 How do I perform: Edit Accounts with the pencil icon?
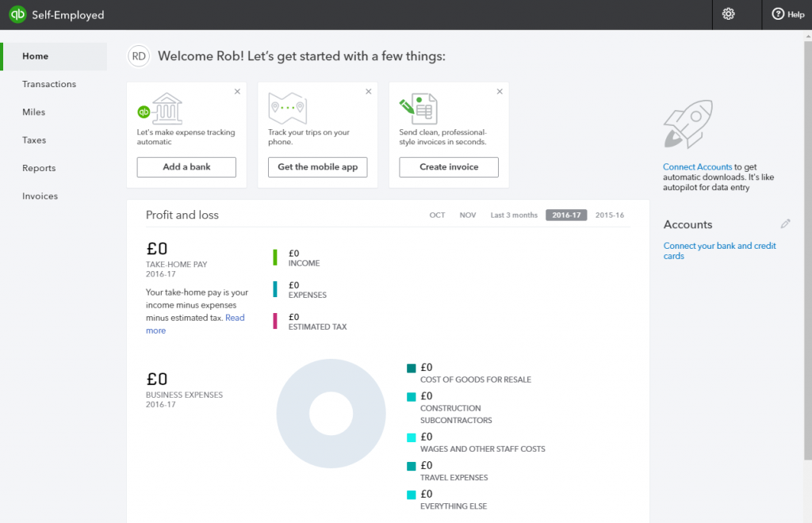(786, 224)
